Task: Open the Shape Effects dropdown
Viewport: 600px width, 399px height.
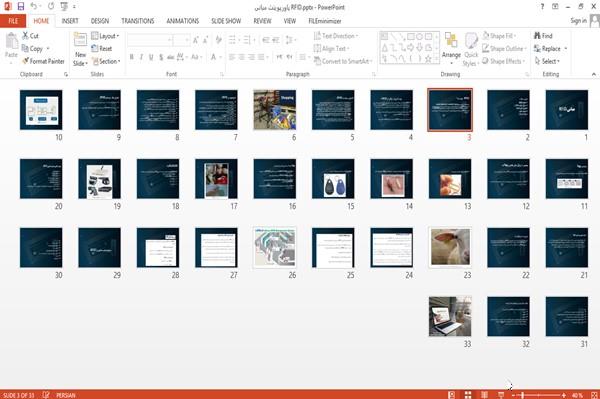Action: tap(504, 61)
